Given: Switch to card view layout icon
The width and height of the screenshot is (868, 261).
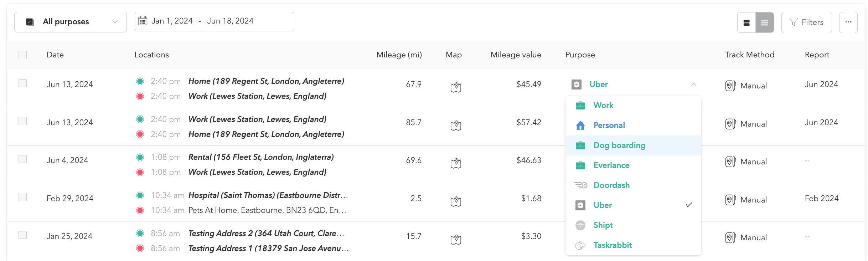Looking at the screenshot, I should click(x=746, y=22).
